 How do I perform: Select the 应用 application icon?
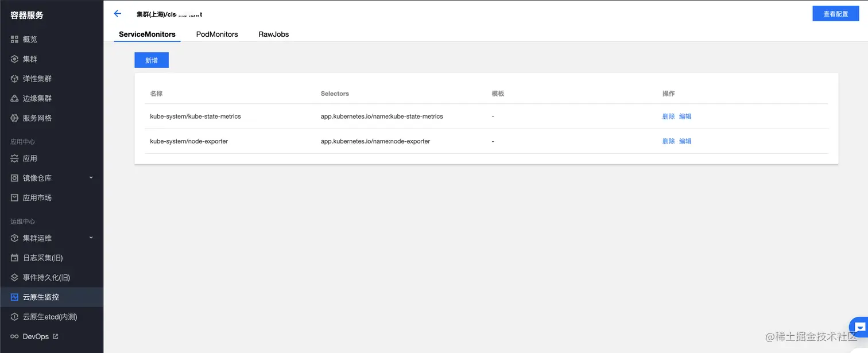click(14, 158)
